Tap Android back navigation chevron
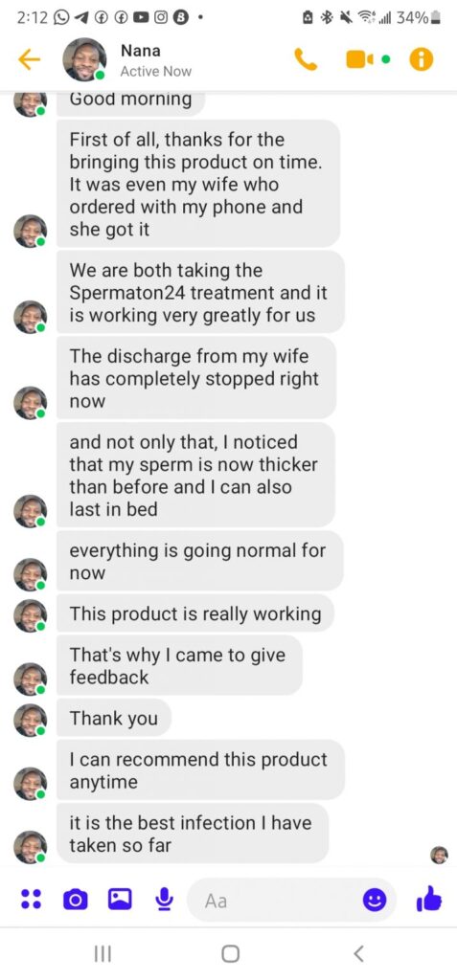The image size is (457, 980). [x=358, y=954]
